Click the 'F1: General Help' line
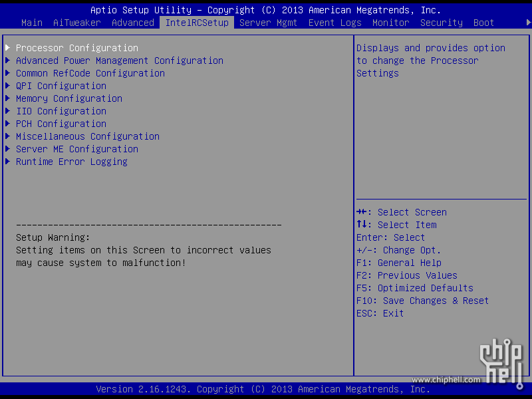Viewport: 532px width, 399px height. [398, 263]
